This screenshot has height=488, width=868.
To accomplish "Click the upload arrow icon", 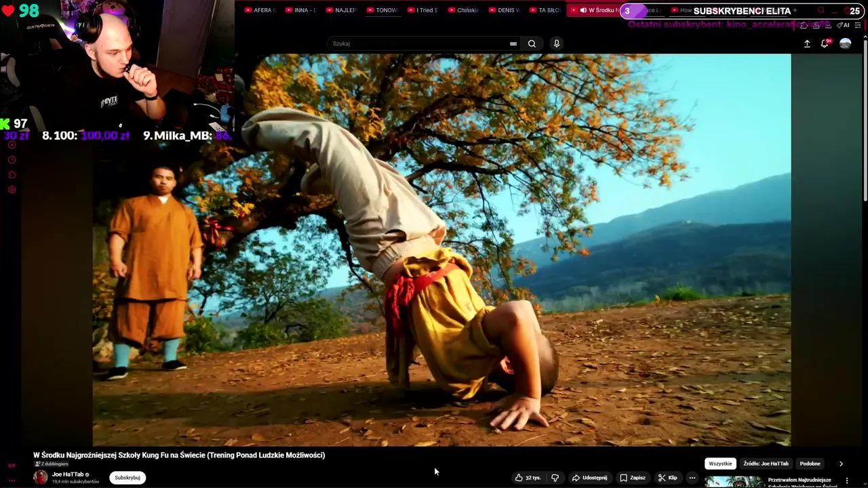I will click(807, 43).
